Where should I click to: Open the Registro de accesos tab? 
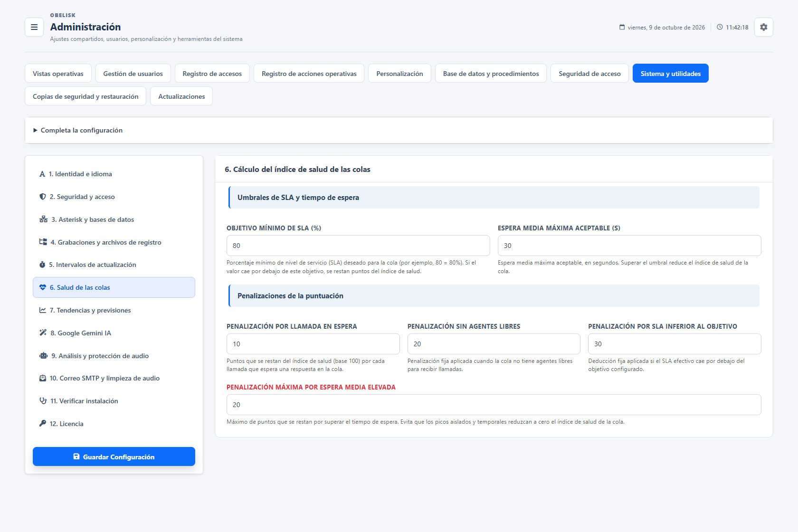click(x=212, y=74)
